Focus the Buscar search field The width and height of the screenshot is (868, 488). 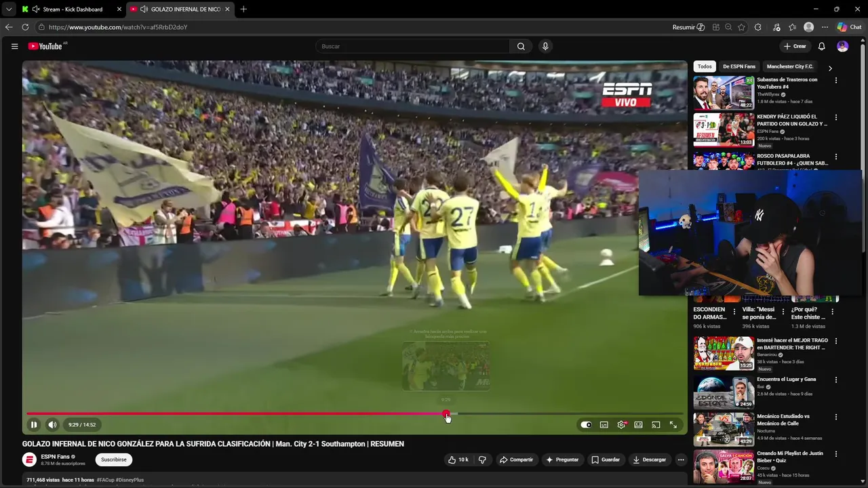413,46
